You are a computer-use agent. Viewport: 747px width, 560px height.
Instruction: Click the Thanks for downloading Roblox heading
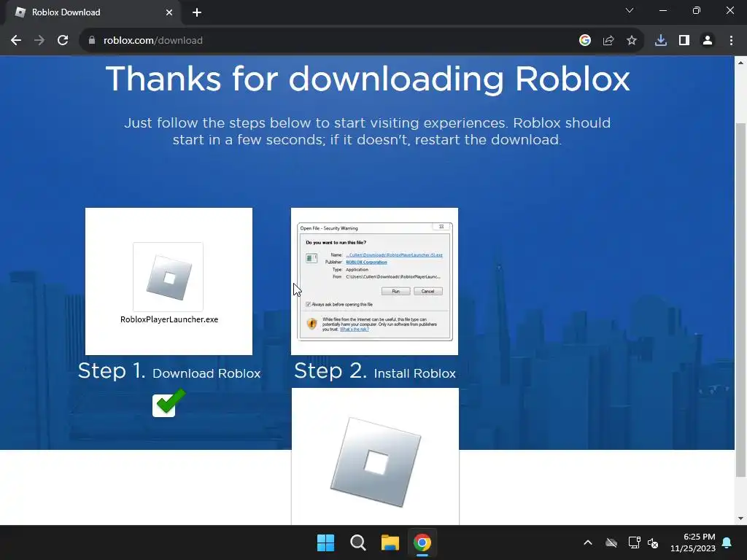point(368,79)
